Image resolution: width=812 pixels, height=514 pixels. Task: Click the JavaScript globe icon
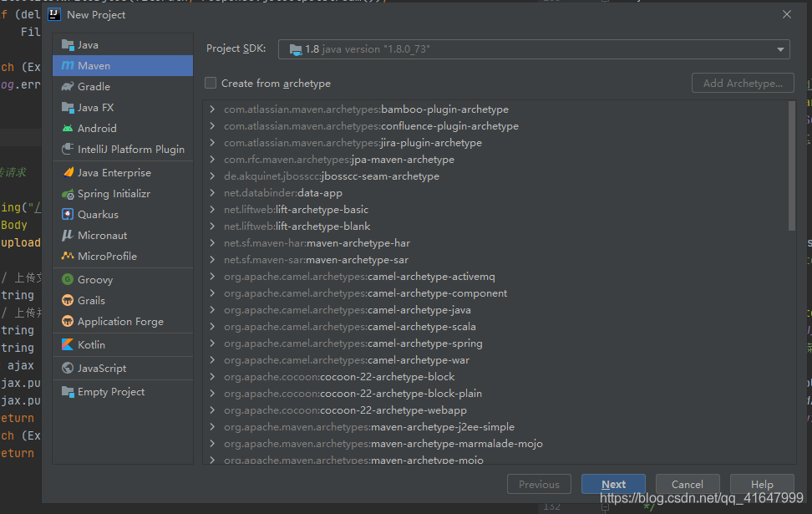68,369
